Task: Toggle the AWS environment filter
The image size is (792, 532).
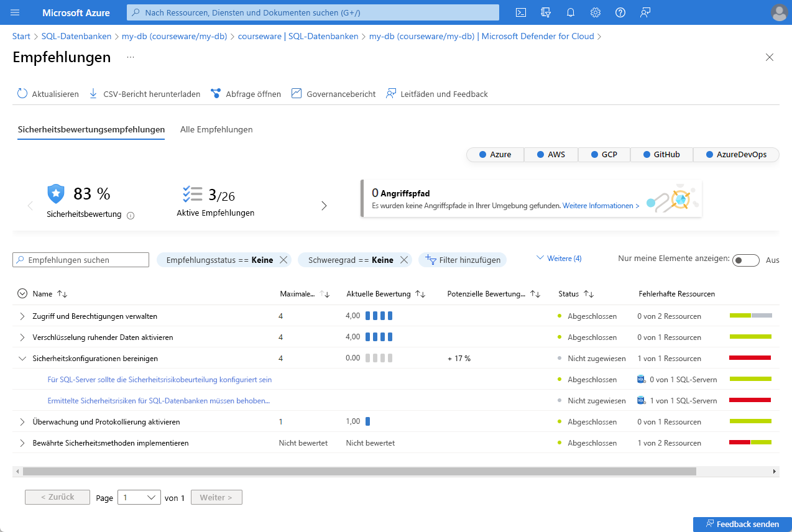Action: coord(551,154)
